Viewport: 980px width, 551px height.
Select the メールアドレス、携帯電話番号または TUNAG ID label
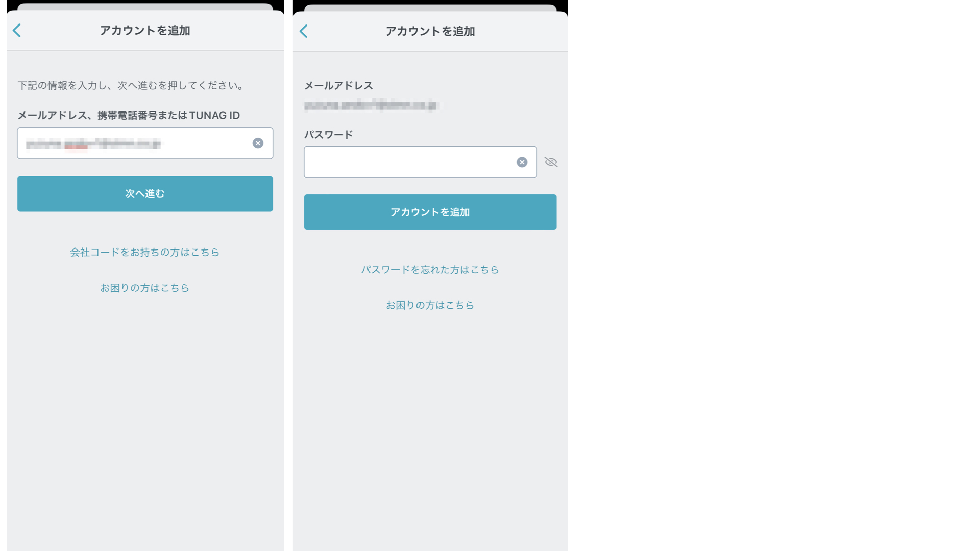tap(129, 115)
